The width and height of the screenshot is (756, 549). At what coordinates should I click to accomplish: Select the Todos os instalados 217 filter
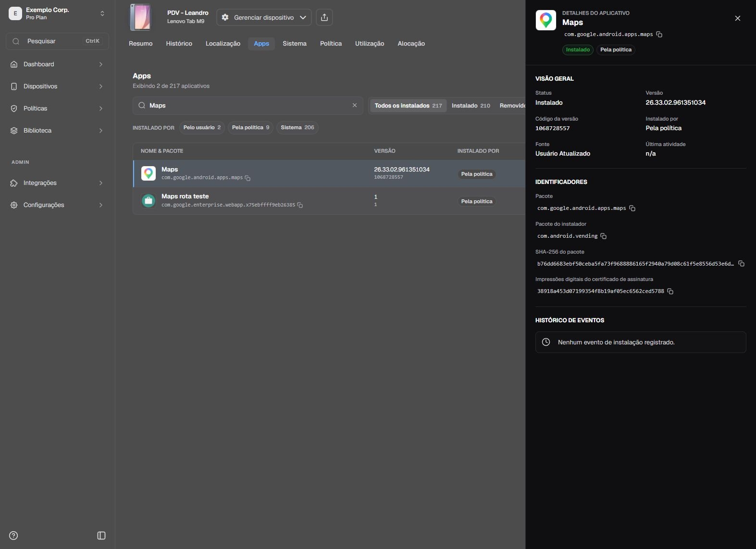pyautogui.click(x=408, y=106)
